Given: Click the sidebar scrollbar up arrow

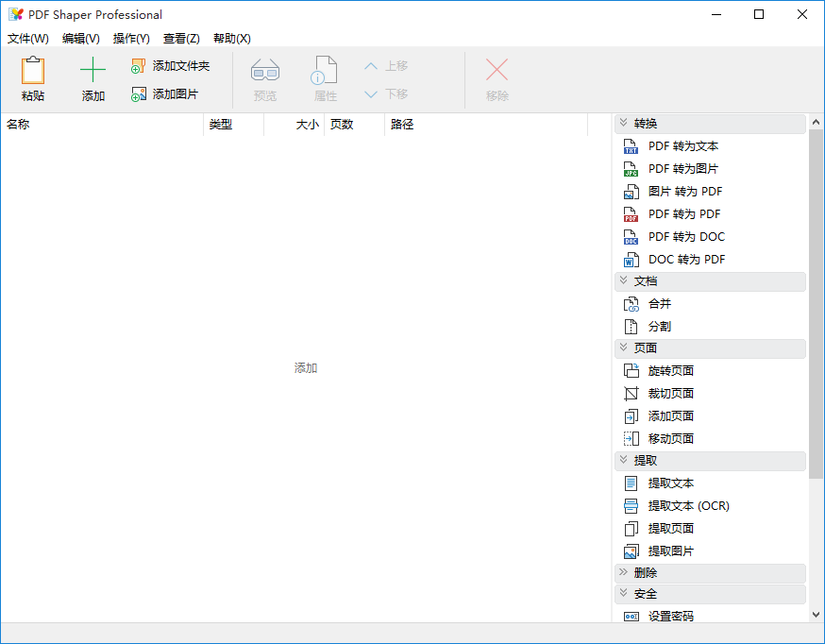Looking at the screenshot, I should 817,122.
